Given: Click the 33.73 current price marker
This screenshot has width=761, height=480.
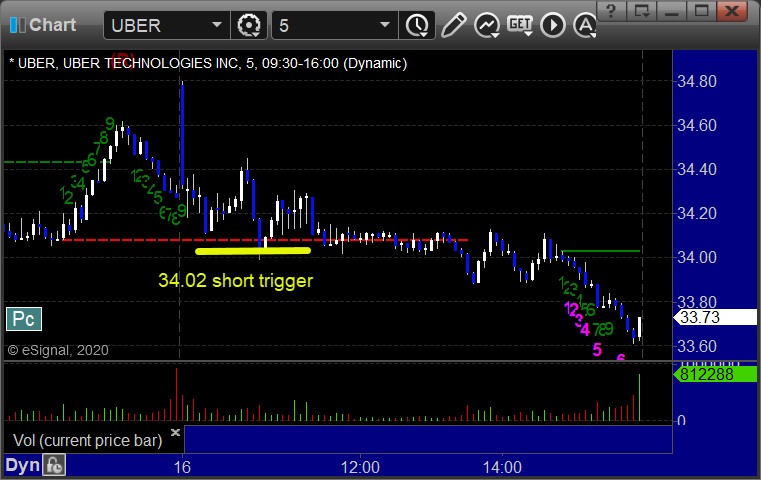Looking at the screenshot, I should pos(715,317).
